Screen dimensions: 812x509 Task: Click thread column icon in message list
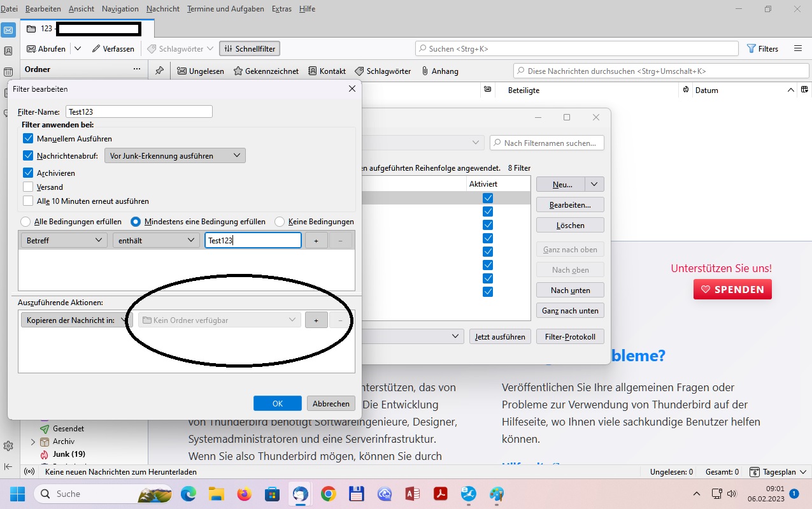(487, 90)
